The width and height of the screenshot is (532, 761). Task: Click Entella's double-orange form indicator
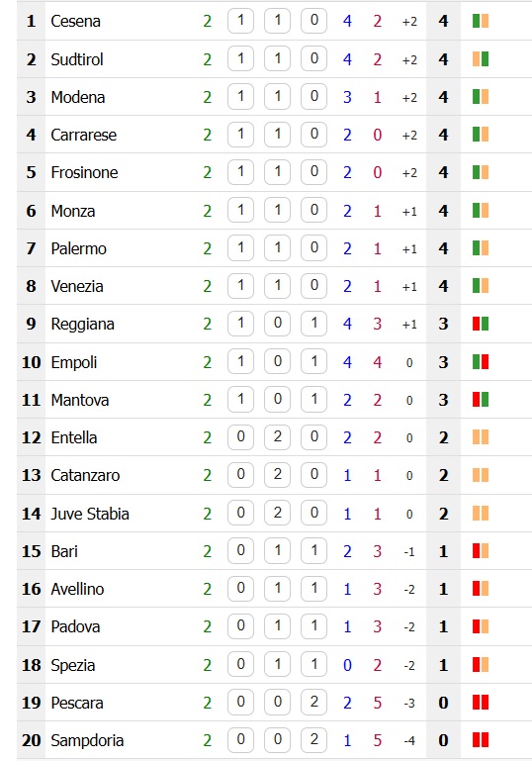pos(481,437)
